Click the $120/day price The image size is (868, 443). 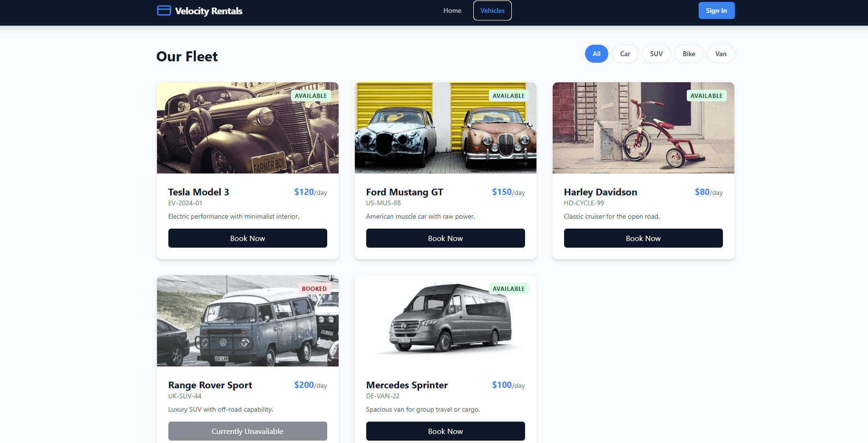point(311,192)
